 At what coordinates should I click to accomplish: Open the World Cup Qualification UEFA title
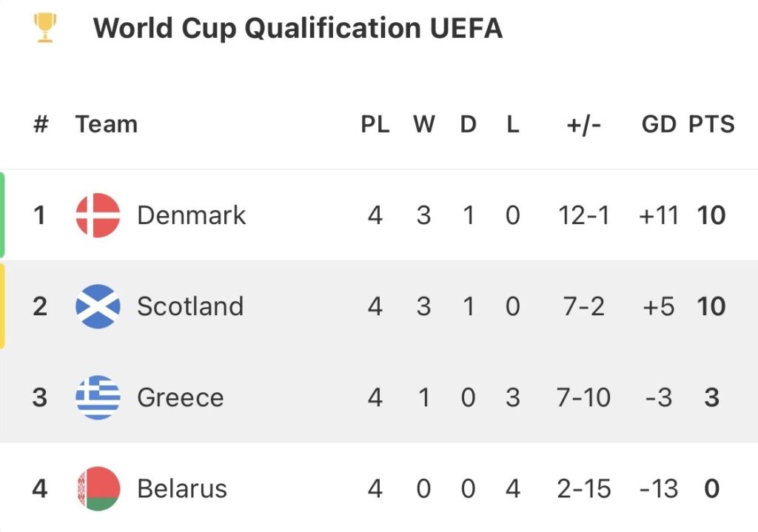(x=298, y=29)
